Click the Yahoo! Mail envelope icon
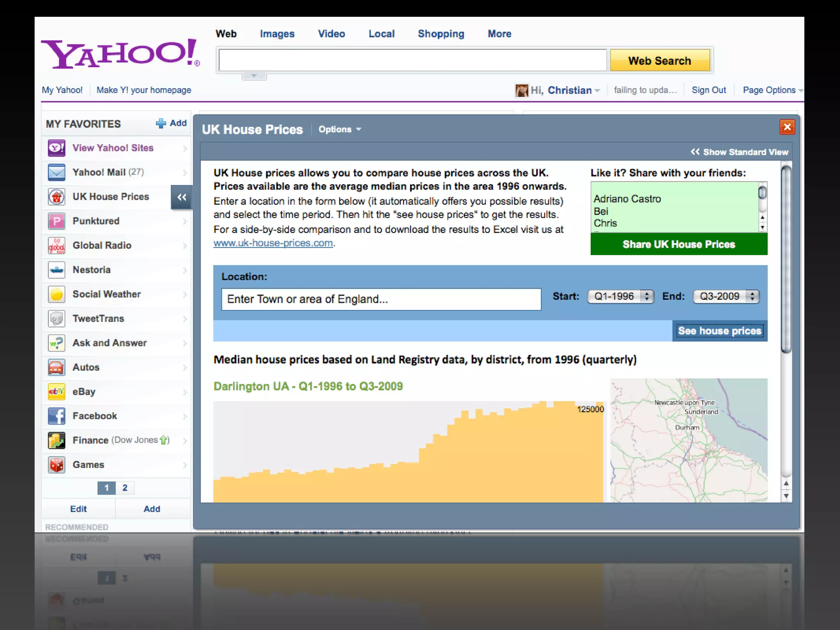This screenshot has width=840, height=630. [x=57, y=172]
